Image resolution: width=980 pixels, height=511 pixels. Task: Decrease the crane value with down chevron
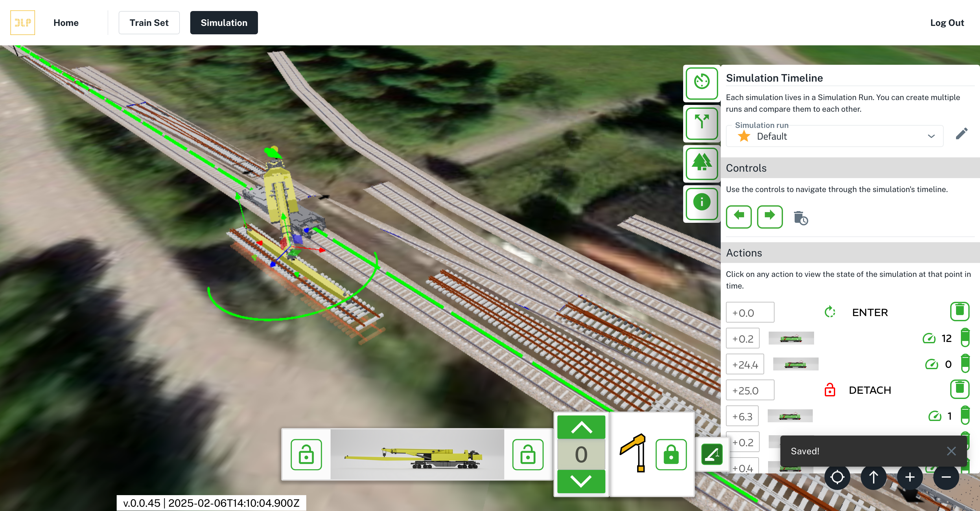pos(581,481)
